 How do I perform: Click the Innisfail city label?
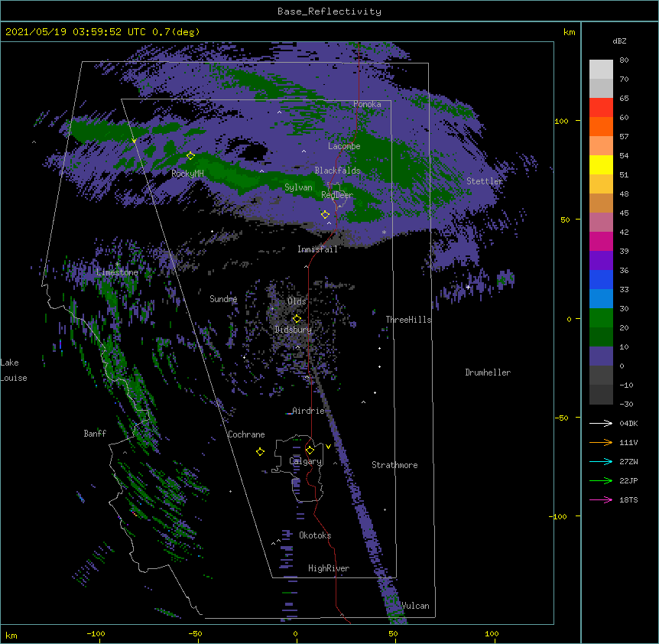317,249
